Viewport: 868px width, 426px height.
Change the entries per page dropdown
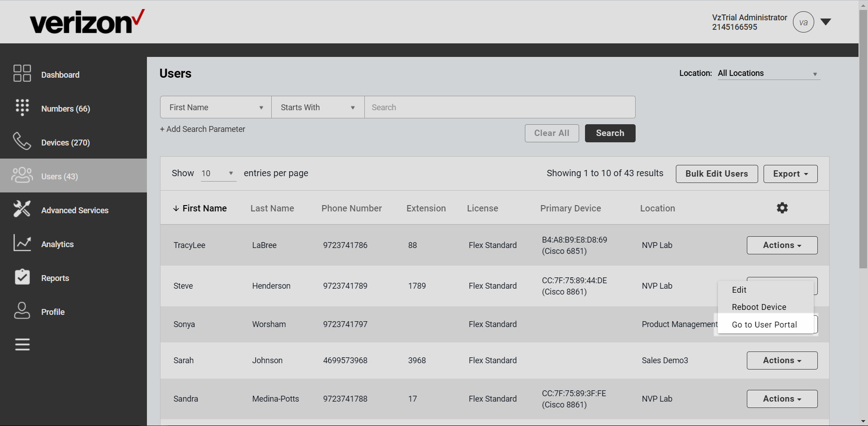coord(218,173)
